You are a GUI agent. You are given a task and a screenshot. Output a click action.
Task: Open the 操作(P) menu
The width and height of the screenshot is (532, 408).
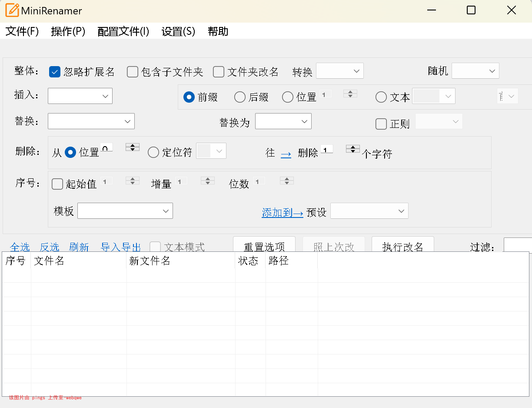pos(68,31)
